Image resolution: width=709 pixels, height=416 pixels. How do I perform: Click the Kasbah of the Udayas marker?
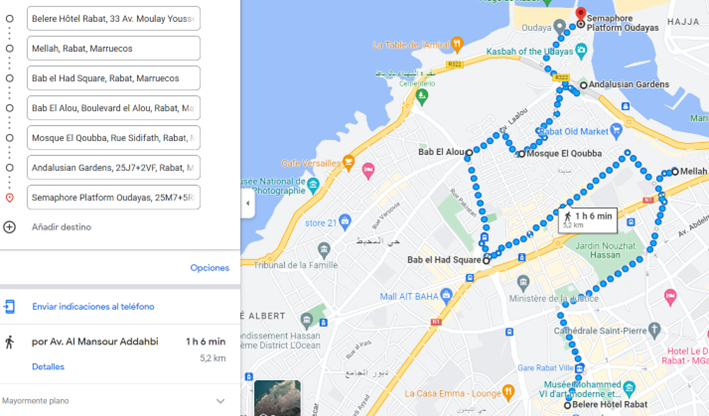581,50
